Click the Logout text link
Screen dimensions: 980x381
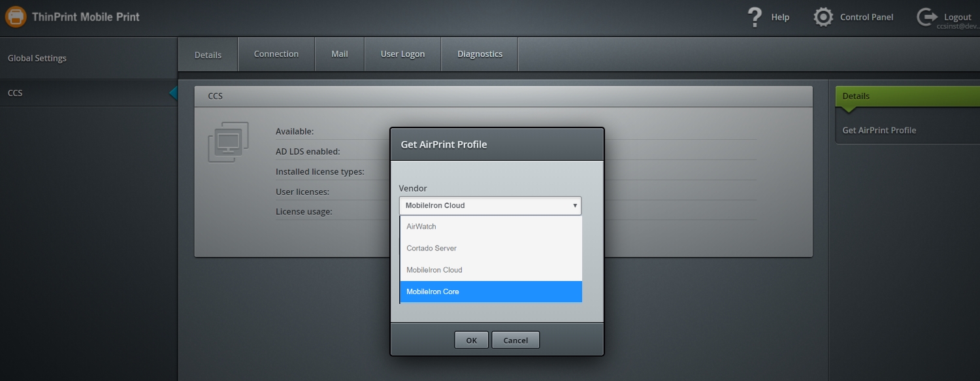pos(957,18)
